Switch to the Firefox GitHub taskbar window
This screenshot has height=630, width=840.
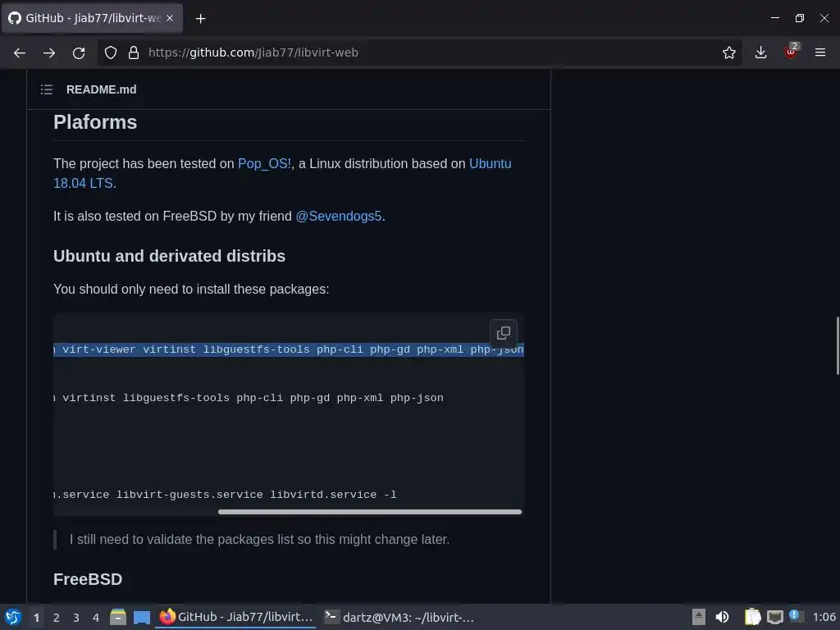235,617
